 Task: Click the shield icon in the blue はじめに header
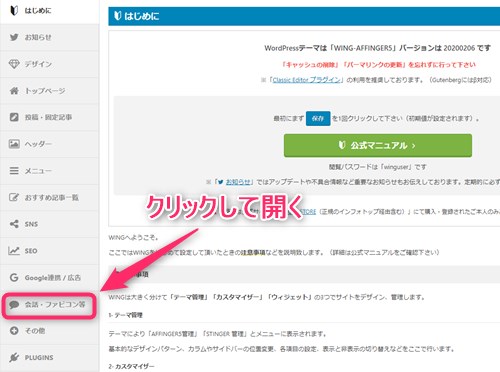coord(117,15)
